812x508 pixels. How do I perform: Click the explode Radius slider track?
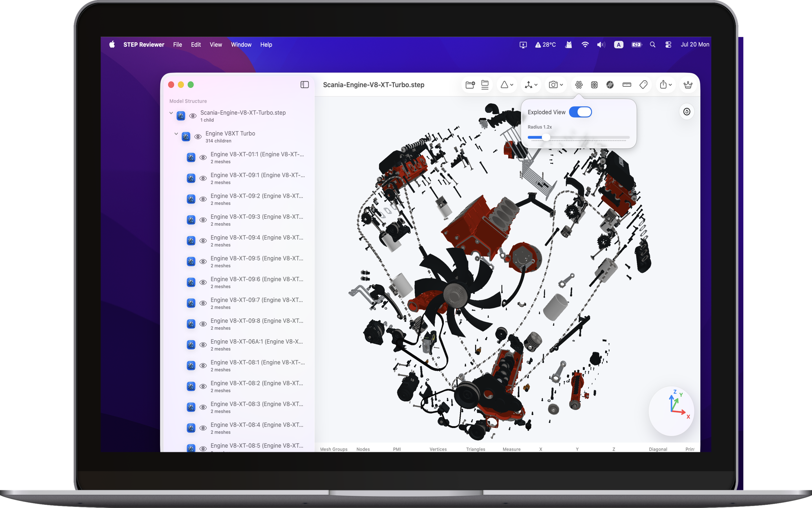pos(579,137)
